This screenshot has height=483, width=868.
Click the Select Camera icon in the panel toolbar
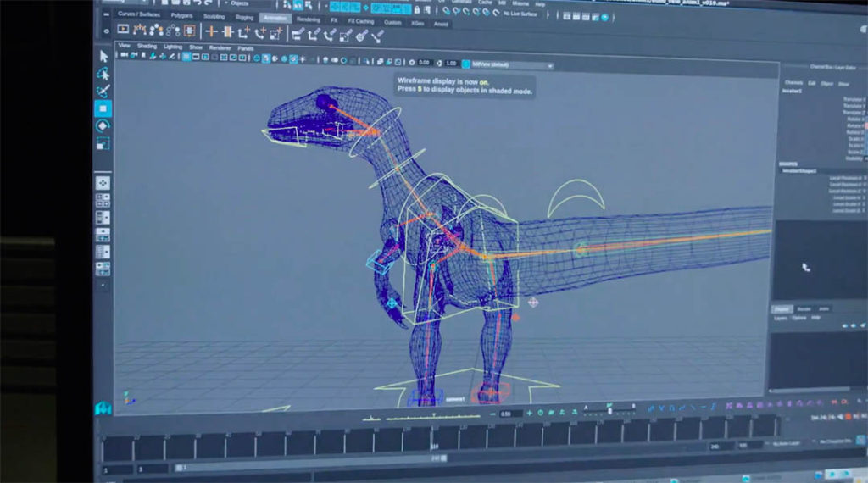point(125,55)
